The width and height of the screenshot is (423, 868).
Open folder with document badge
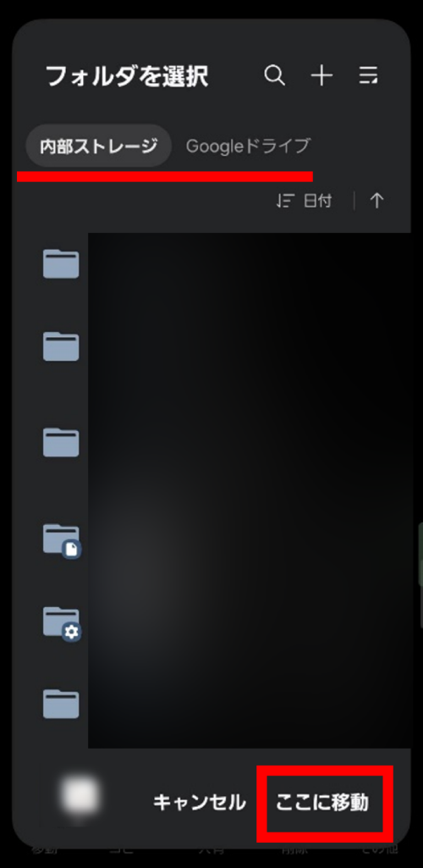(x=62, y=540)
